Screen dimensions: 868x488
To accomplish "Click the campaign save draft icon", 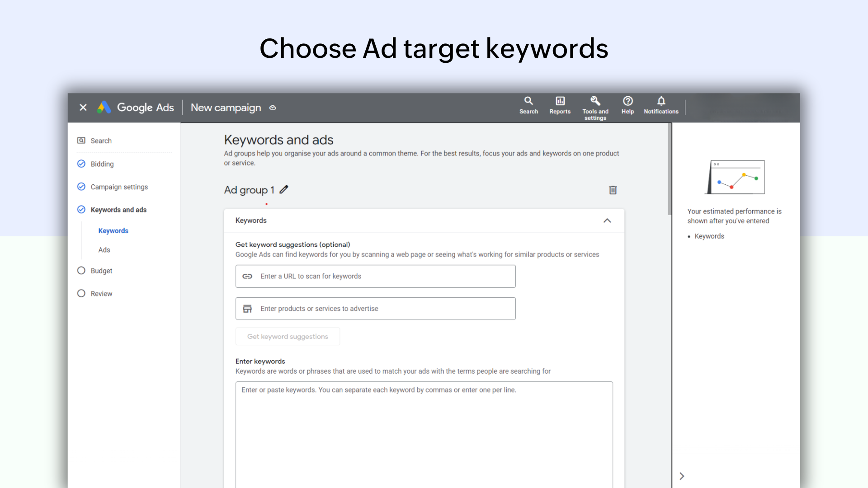I will 273,107.
